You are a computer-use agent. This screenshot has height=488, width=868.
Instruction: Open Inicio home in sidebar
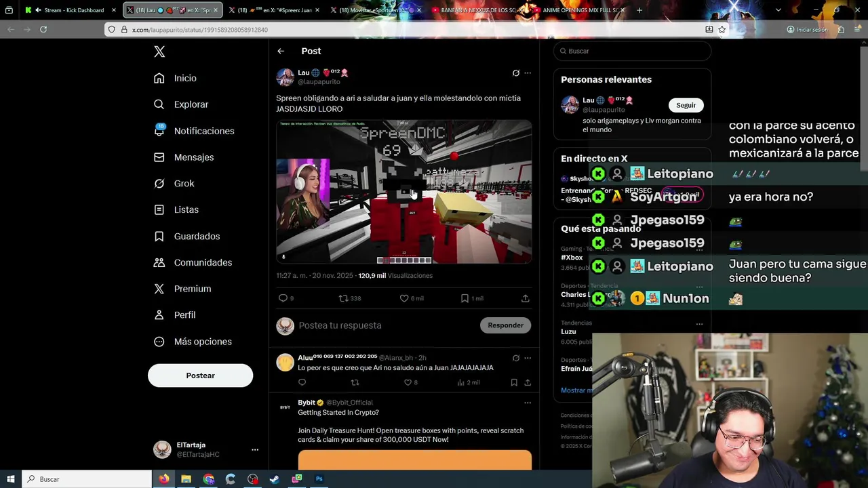[x=175, y=78]
